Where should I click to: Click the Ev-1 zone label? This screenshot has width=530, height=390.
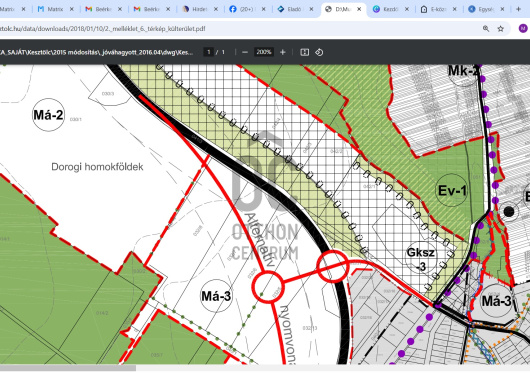point(452,191)
